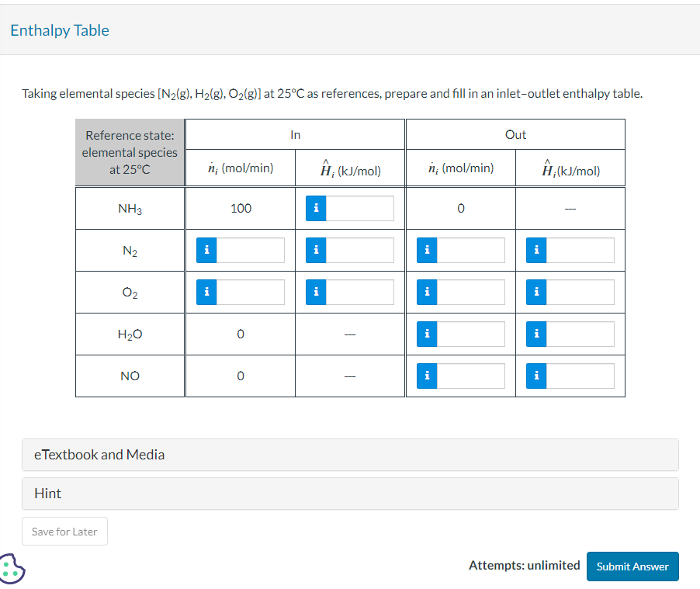The width and height of the screenshot is (700, 589).
Task: Expand the eTextbook and Media section
Action: click(349, 455)
